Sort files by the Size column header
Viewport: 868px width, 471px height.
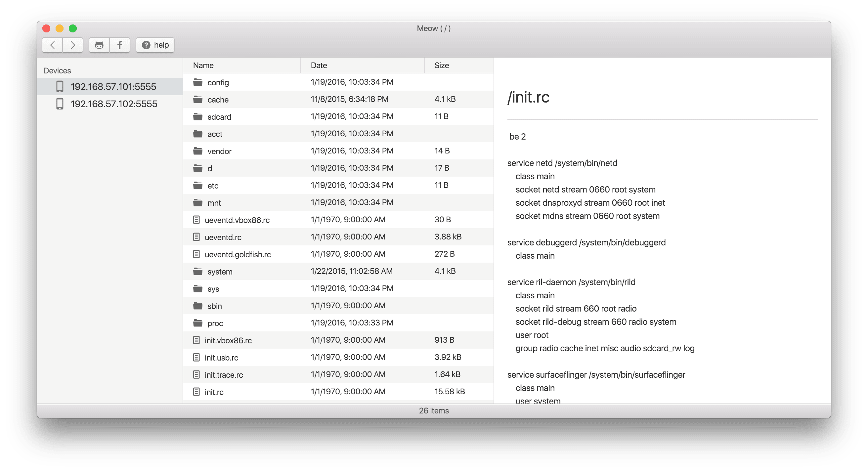click(x=441, y=65)
